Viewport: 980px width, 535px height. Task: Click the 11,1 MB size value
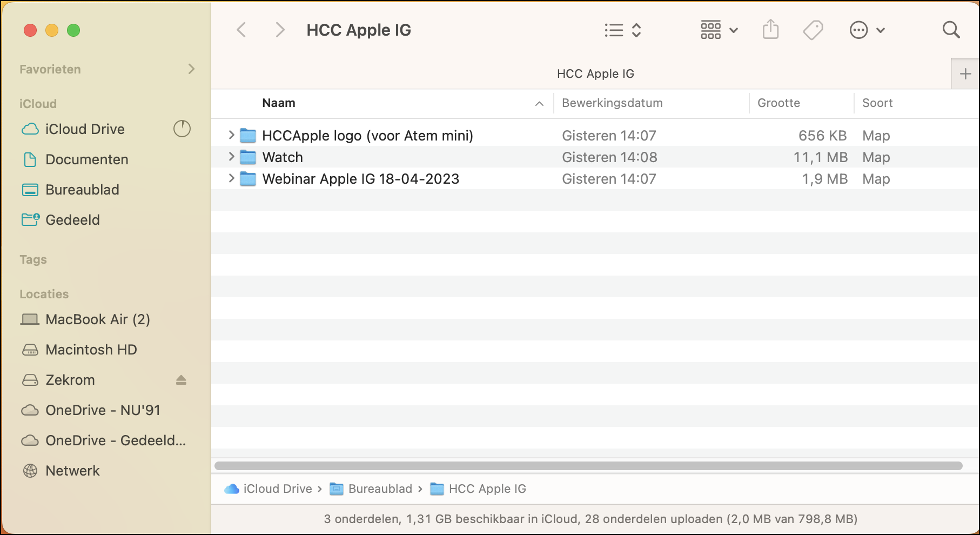pyautogui.click(x=820, y=157)
